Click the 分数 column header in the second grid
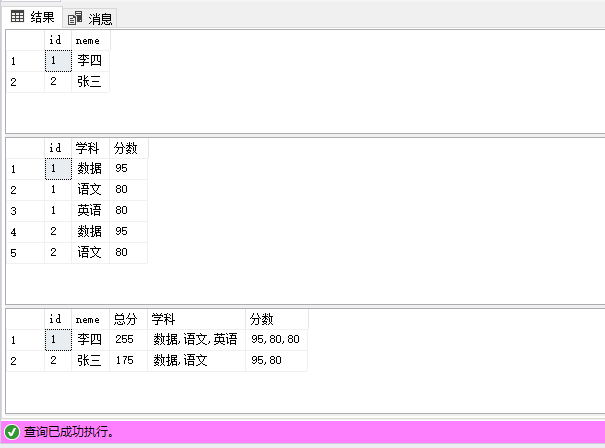Viewport: 605px width, 448px height. pyautogui.click(x=127, y=148)
